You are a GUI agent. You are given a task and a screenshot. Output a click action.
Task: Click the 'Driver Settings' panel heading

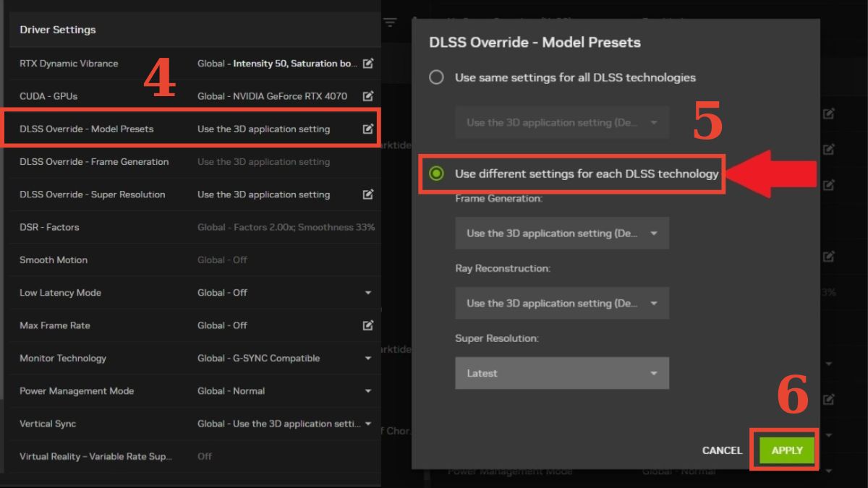(58, 30)
